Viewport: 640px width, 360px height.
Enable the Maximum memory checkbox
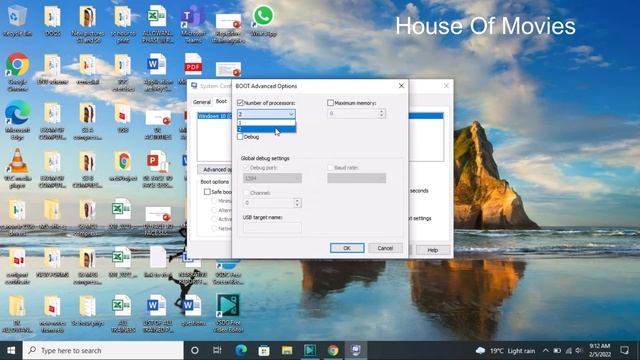click(x=330, y=103)
